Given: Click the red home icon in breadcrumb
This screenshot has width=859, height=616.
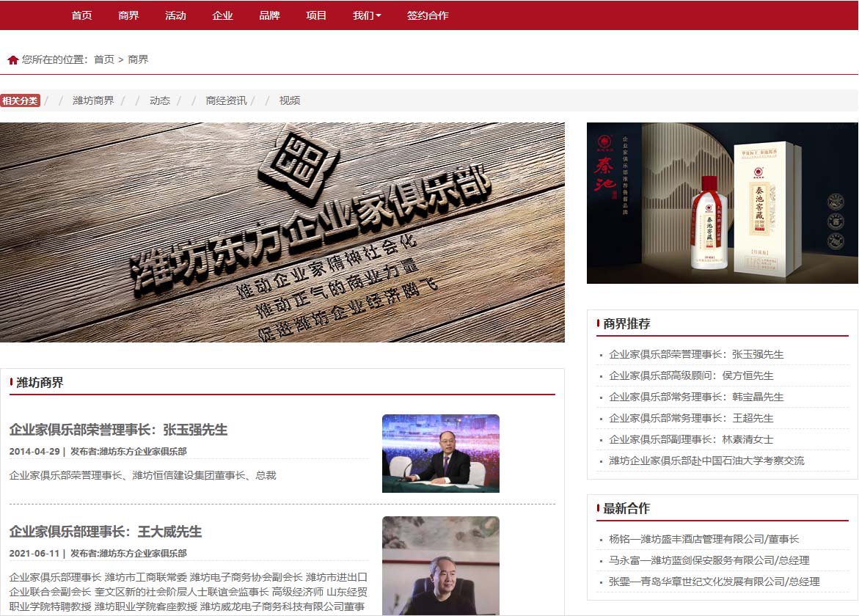Looking at the screenshot, I should point(12,59).
